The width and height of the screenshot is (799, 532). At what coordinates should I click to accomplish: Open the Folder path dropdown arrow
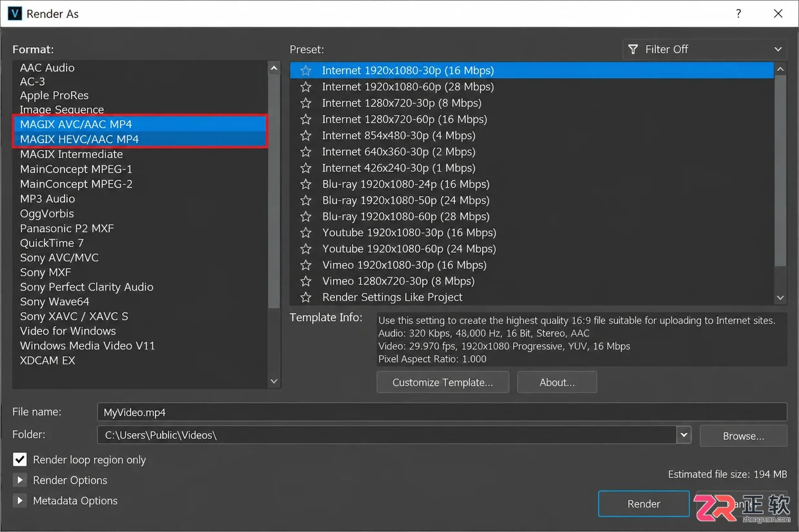pyautogui.click(x=684, y=435)
